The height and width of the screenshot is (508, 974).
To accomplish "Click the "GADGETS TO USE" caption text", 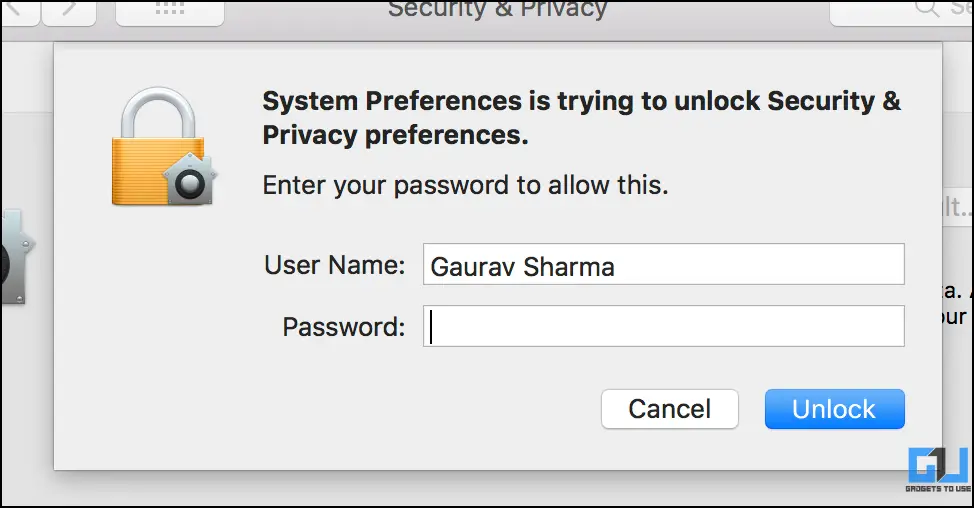I will click(938, 489).
